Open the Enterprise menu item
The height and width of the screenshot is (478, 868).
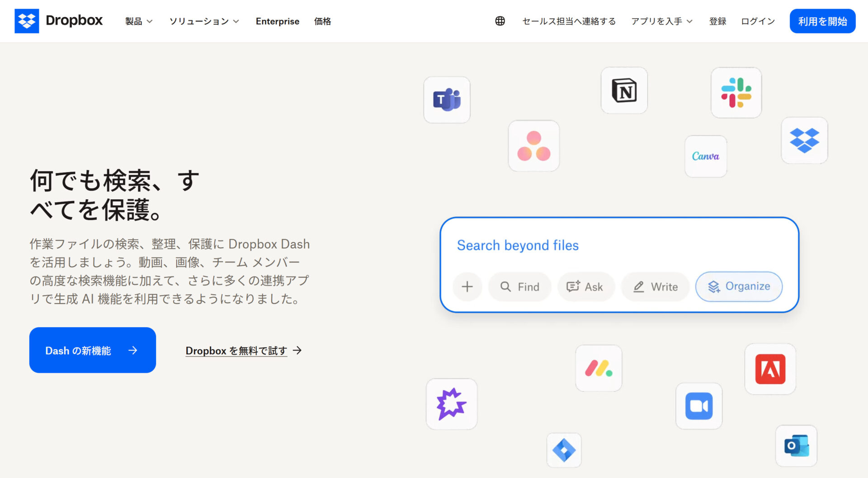pos(278,21)
